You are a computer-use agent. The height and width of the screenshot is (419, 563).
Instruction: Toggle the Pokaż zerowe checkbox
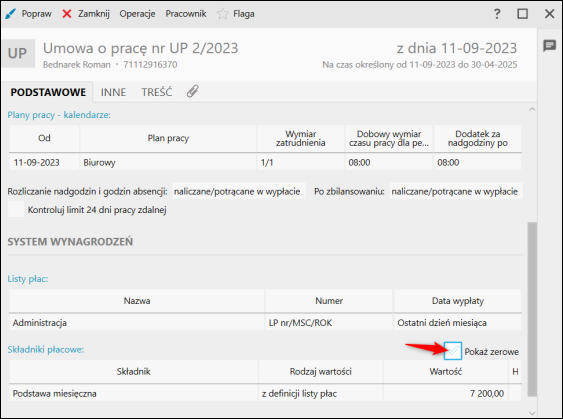pyautogui.click(x=453, y=351)
